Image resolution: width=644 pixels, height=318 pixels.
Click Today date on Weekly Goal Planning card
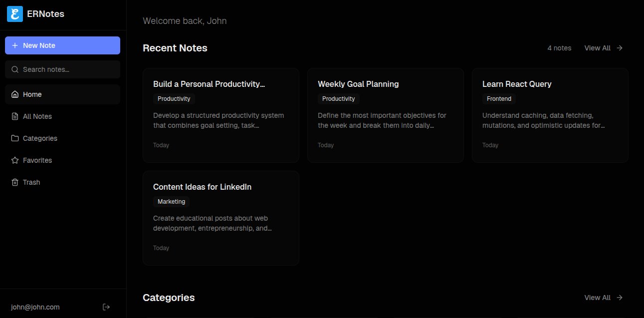click(326, 145)
